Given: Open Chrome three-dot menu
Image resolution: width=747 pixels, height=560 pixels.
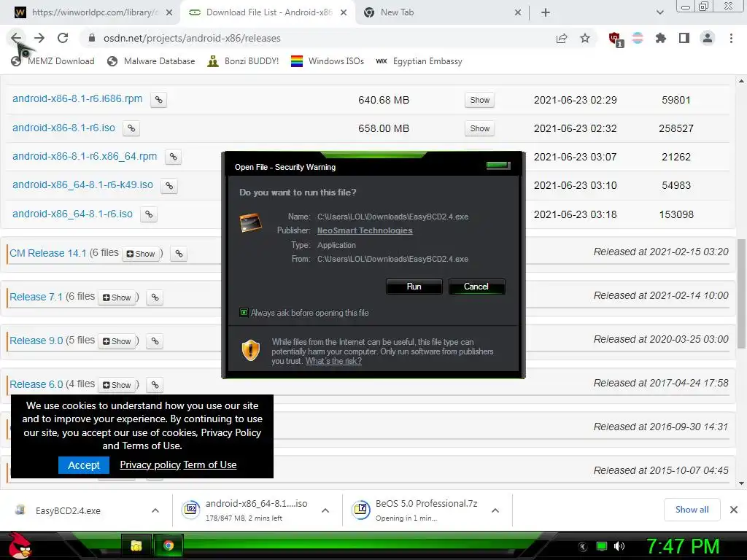Looking at the screenshot, I should pyautogui.click(x=731, y=38).
